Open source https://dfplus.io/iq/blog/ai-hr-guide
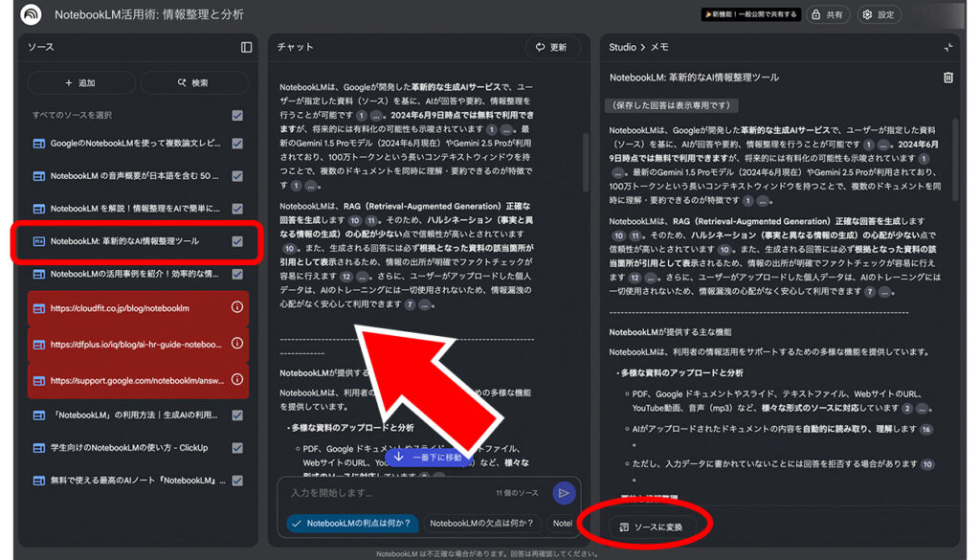 pos(136,345)
